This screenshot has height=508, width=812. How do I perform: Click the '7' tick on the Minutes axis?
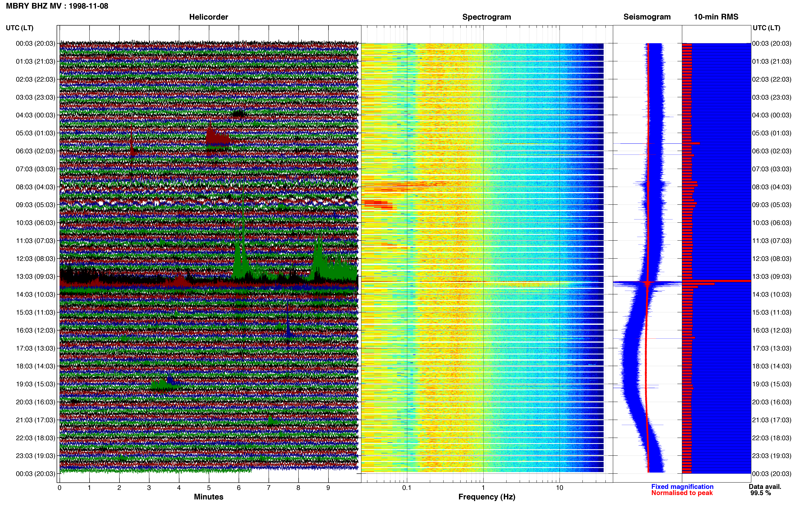[269, 487]
